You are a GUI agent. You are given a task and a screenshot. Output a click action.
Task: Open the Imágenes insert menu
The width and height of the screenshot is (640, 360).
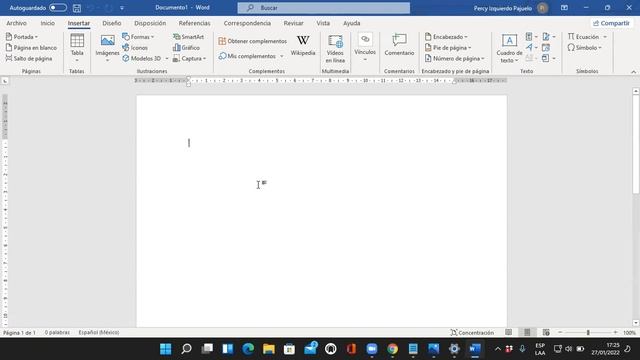(107, 48)
